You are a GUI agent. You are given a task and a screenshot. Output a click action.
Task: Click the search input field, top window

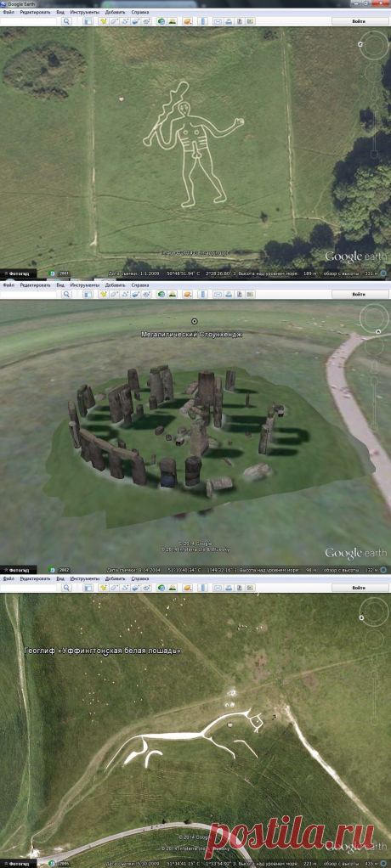pyautogui.click(x=29, y=21)
